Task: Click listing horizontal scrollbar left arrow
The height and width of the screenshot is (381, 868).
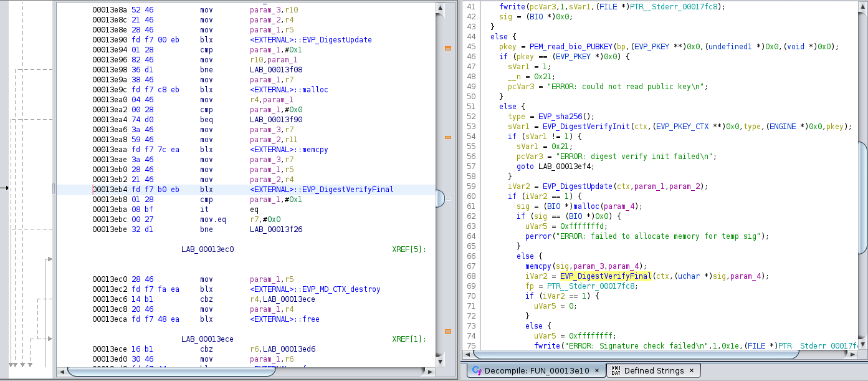Action: [61, 372]
